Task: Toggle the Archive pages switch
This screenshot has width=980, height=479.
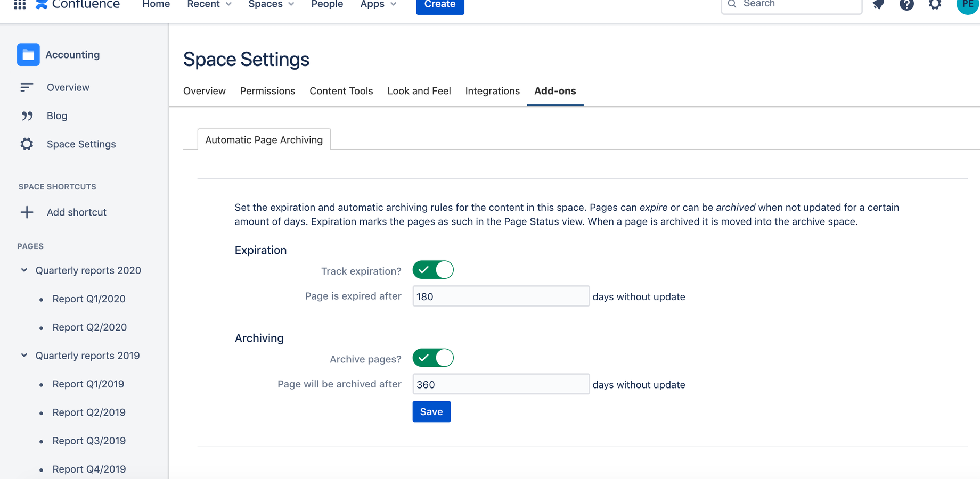Action: point(433,358)
